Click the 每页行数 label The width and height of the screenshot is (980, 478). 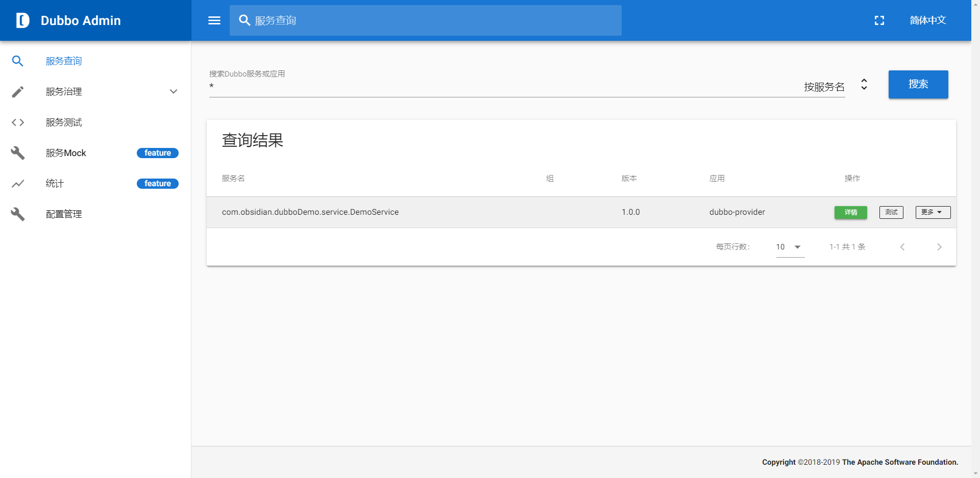[x=733, y=247]
